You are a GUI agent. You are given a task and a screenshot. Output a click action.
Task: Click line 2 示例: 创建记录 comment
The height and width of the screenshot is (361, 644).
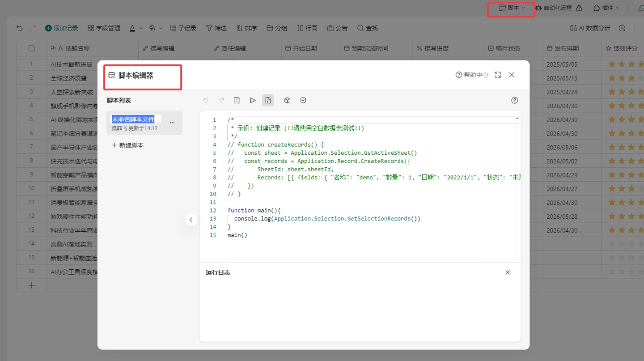click(x=297, y=128)
